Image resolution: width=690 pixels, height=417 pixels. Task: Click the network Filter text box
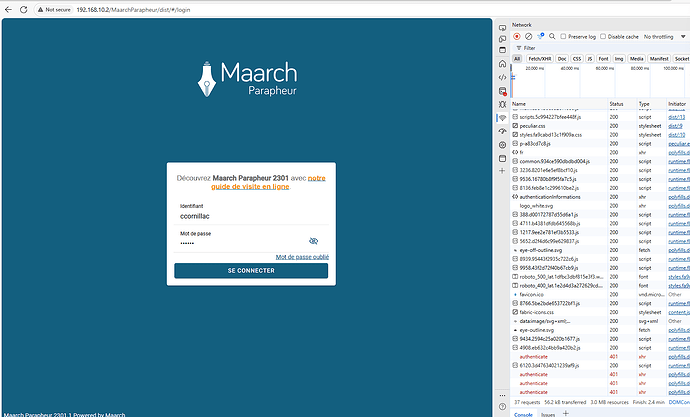(603, 48)
